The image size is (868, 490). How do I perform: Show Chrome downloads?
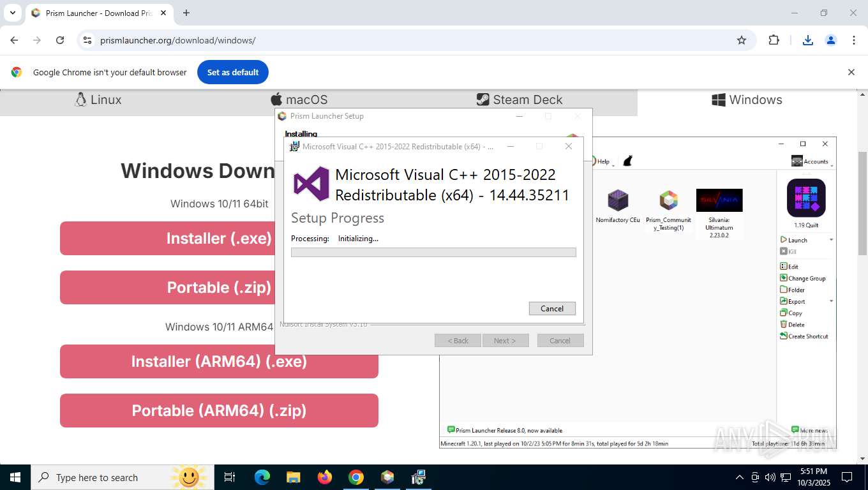pos(808,40)
